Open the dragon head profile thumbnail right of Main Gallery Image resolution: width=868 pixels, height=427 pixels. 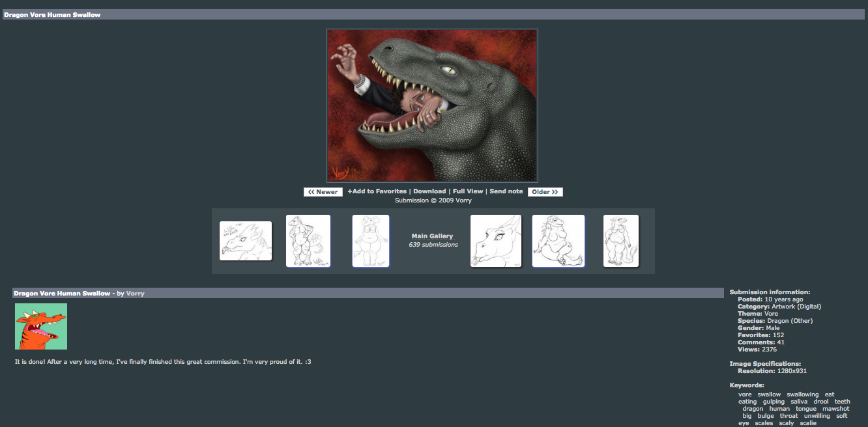pyautogui.click(x=496, y=241)
